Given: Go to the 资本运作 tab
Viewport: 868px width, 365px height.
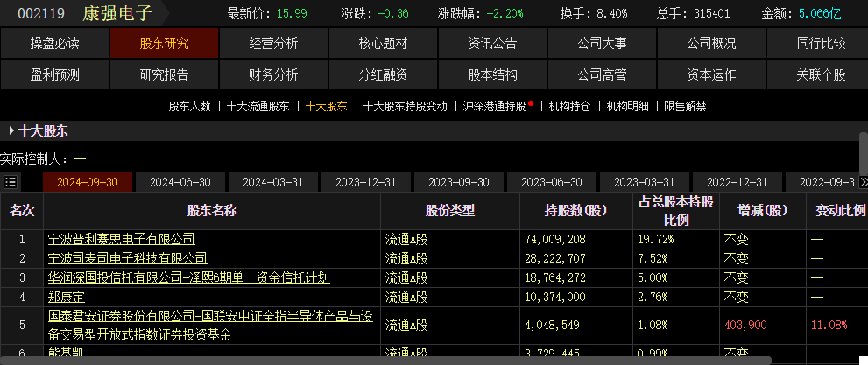Looking at the screenshot, I should point(712,74).
